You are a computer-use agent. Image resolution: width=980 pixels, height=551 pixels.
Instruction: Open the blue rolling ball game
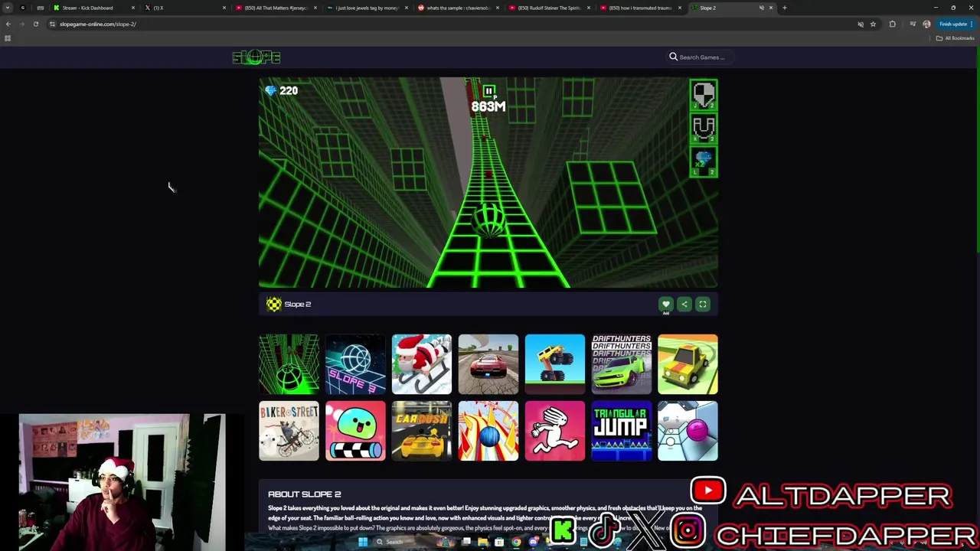tap(488, 431)
